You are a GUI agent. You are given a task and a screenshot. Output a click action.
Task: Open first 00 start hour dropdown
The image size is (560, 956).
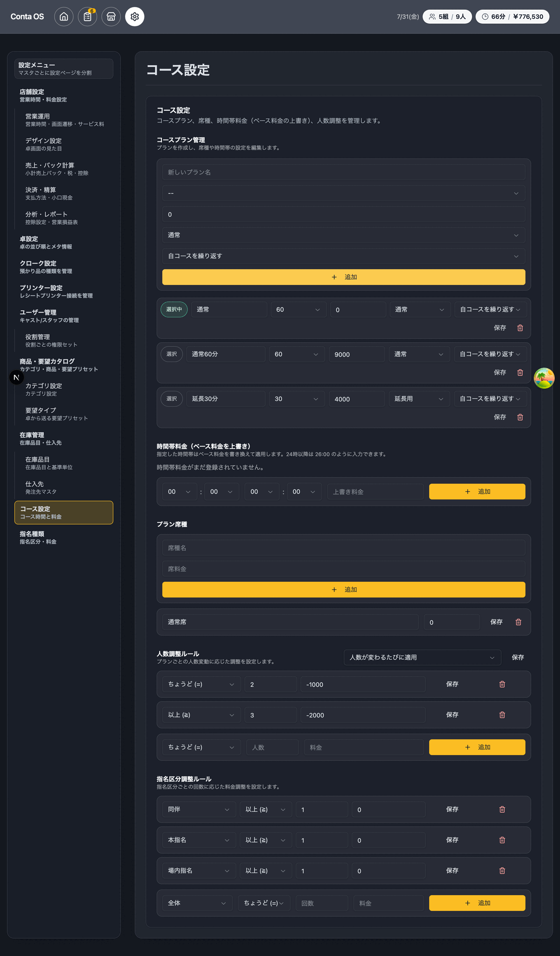coord(180,492)
